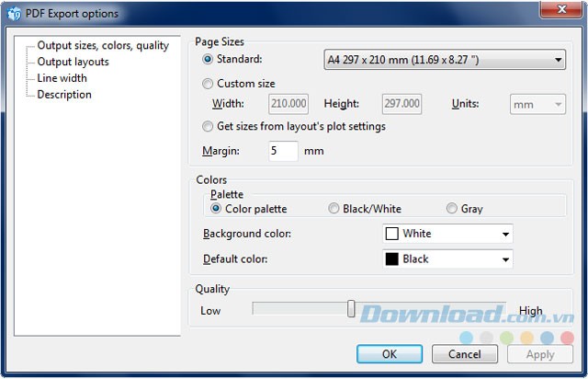The image size is (588, 379).
Task: Open the Default color Black dropdown
Action: 447,258
